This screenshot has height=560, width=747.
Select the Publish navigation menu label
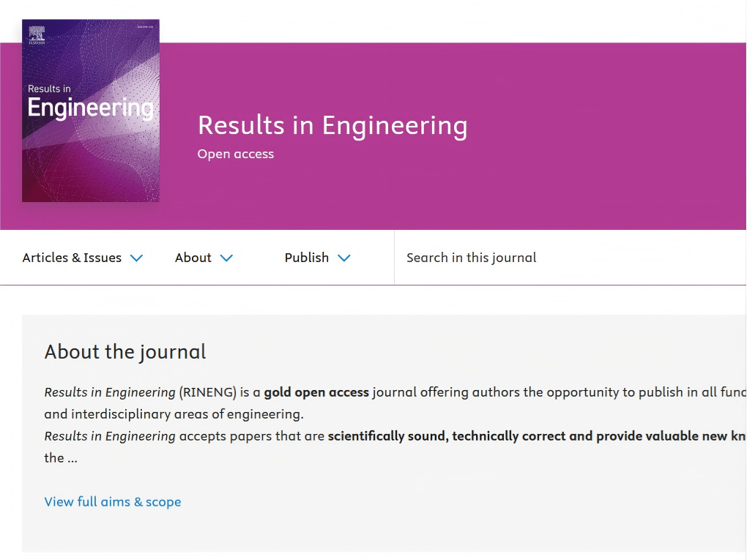coord(307,258)
